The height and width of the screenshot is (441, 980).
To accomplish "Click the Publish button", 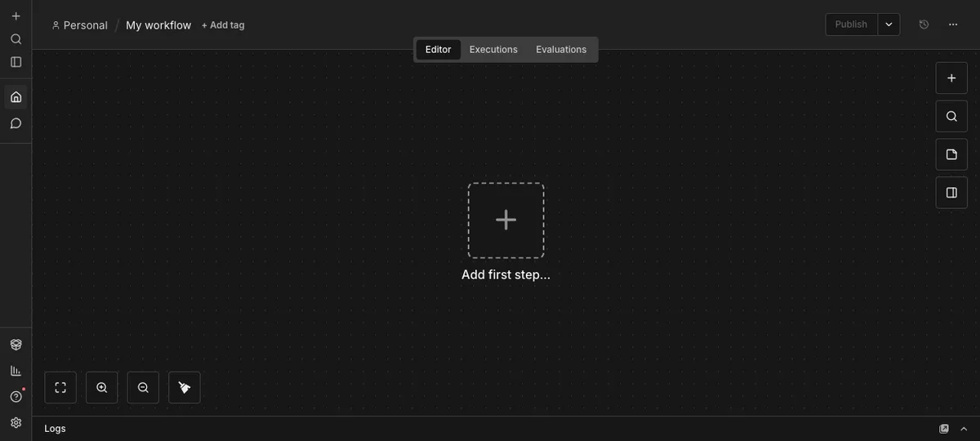I will pyautogui.click(x=852, y=24).
